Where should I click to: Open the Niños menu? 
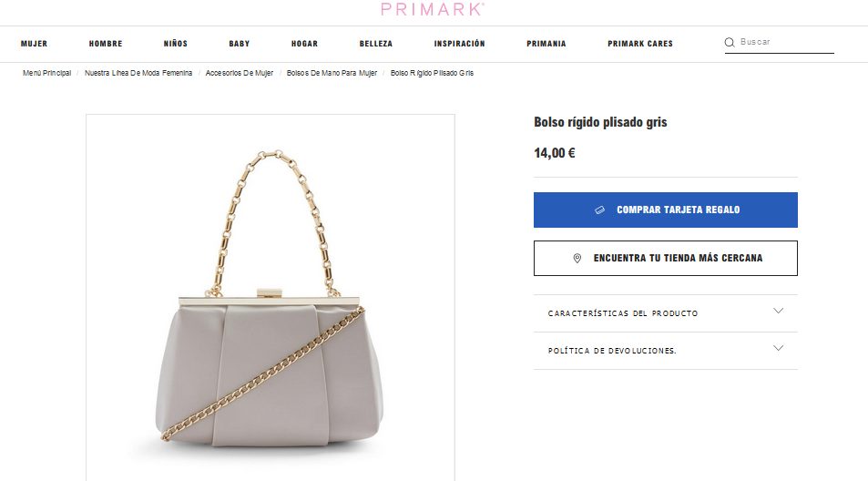(x=176, y=44)
